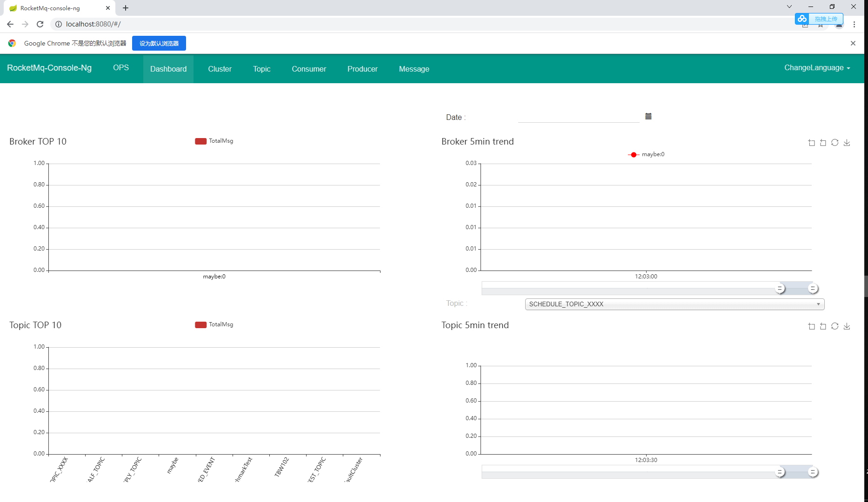Click the Broker 5min trend title

[477, 141]
